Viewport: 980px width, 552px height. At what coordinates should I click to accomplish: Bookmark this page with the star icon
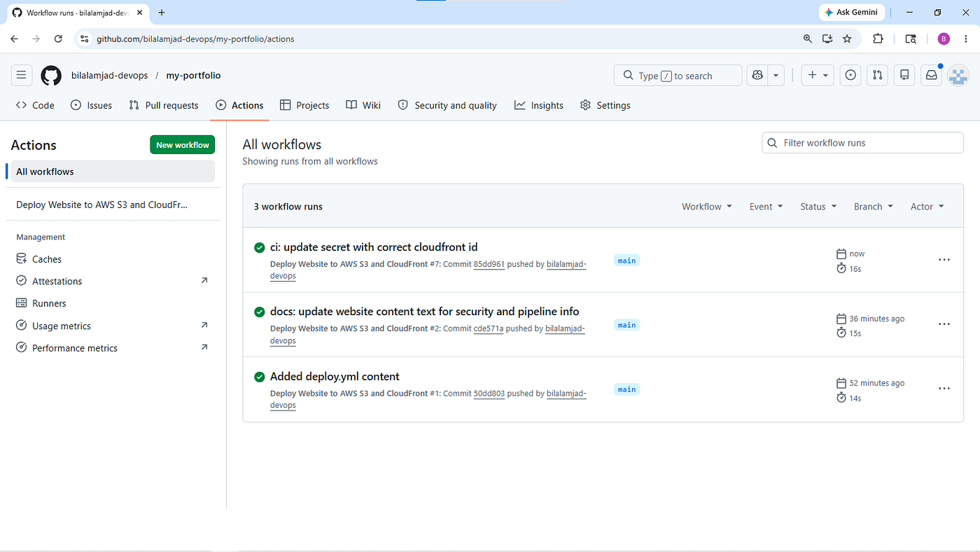click(x=847, y=39)
